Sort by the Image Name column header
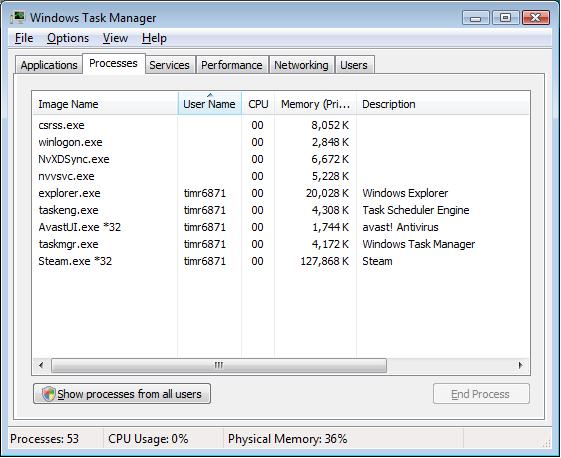 coord(106,104)
